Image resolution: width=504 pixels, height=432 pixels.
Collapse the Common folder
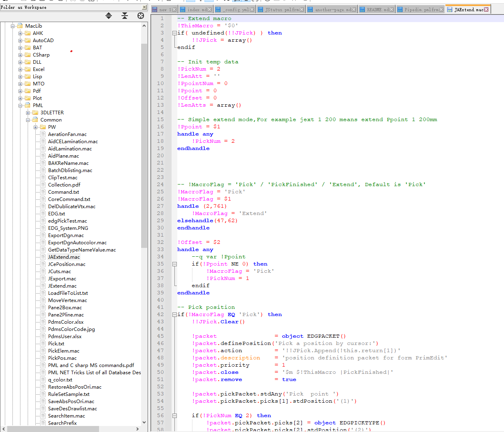coord(28,120)
